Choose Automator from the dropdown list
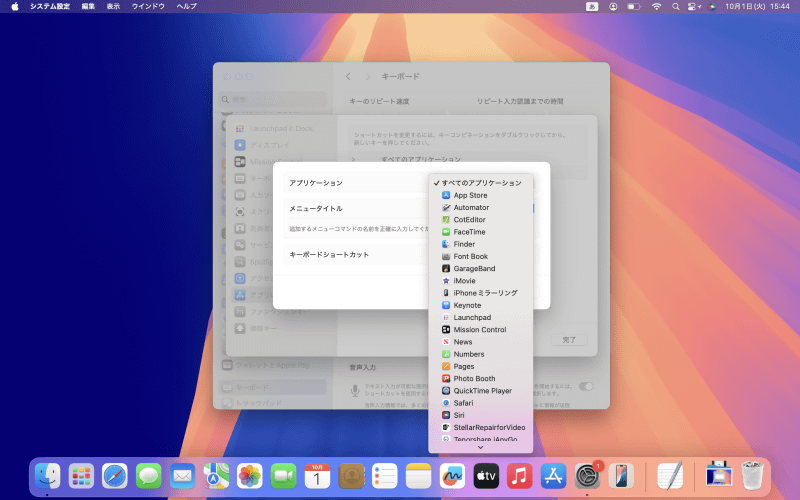 (x=481, y=207)
